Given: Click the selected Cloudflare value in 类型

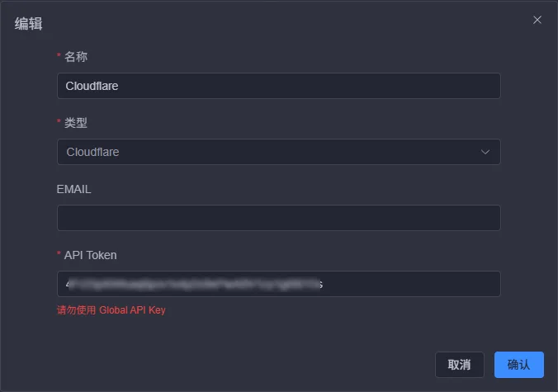Looking at the screenshot, I should click(92, 152).
